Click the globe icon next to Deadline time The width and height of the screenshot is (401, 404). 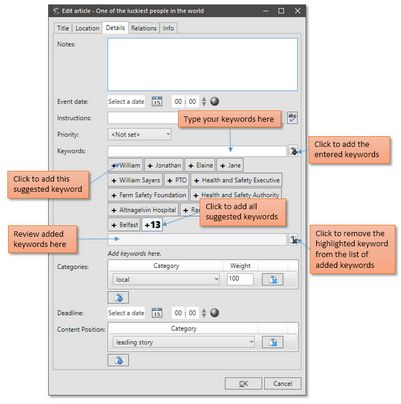(215, 313)
